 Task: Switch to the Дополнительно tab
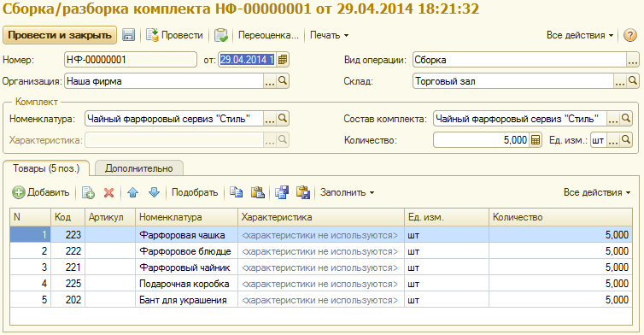[x=139, y=168]
